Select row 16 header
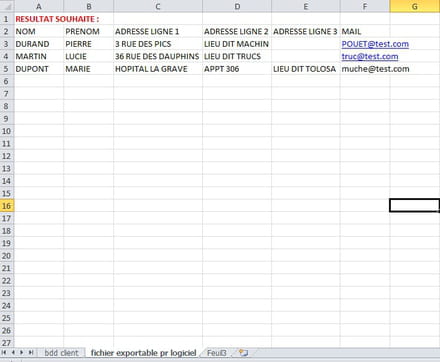 [x=7, y=206]
